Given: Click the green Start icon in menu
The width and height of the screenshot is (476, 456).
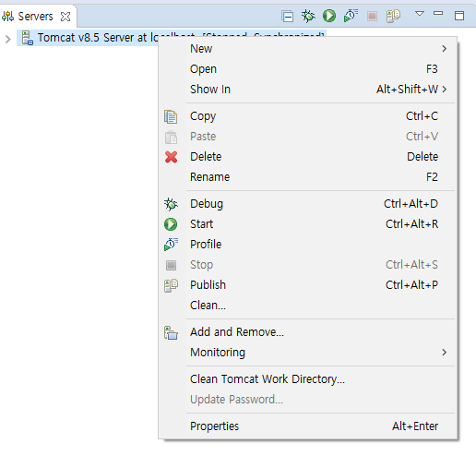Looking at the screenshot, I should point(171,224).
